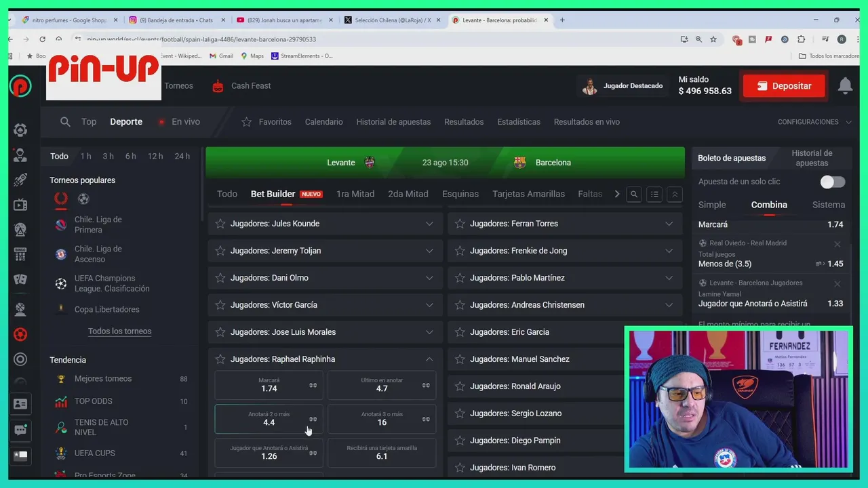Star the Ronald Araujo players market

(x=460, y=386)
